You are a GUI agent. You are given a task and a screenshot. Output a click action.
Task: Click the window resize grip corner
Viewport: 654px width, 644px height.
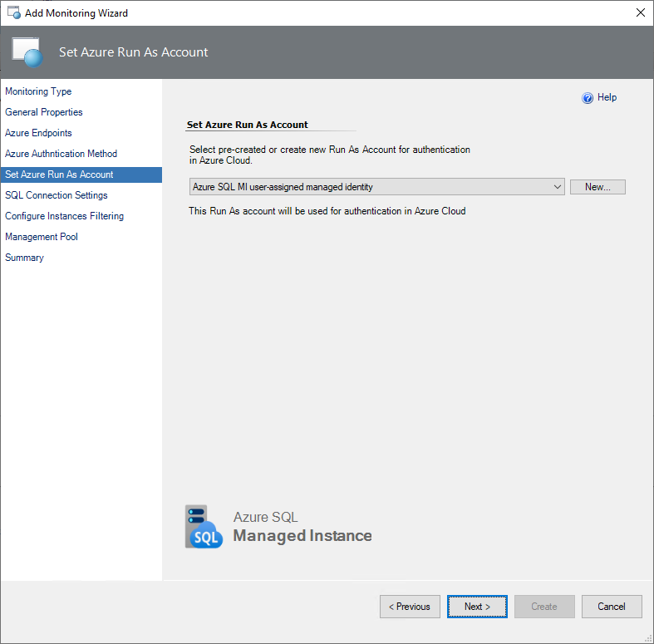pos(648,638)
